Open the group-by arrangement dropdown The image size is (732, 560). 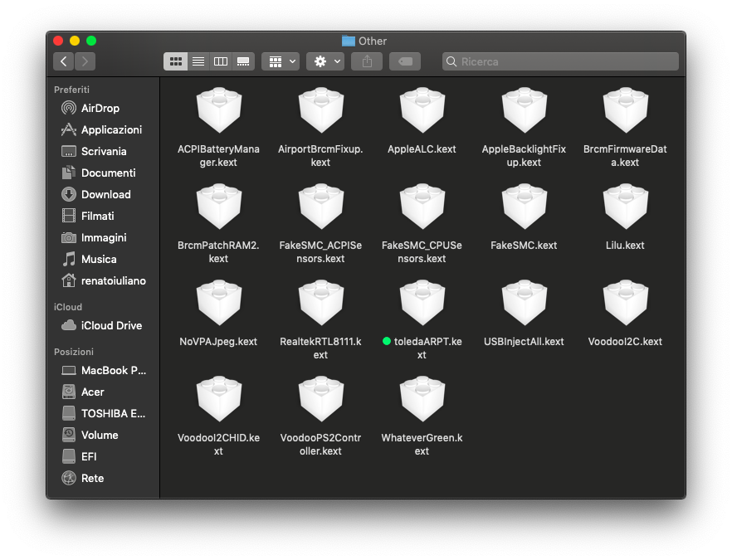coord(281,61)
